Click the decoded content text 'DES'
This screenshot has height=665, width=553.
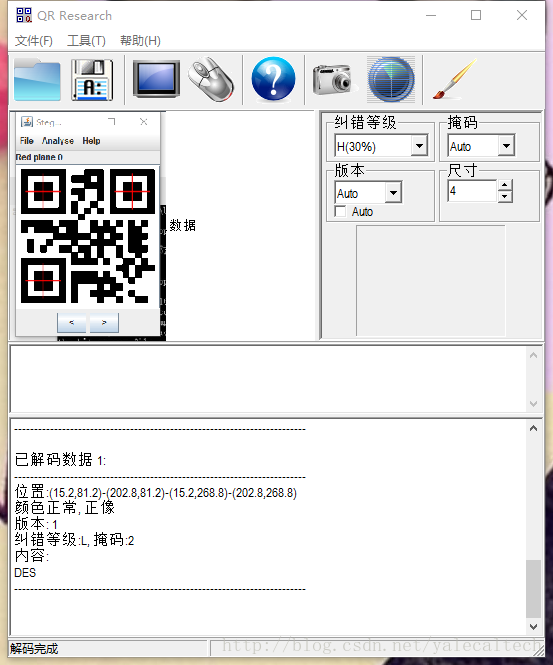(25, 573)
